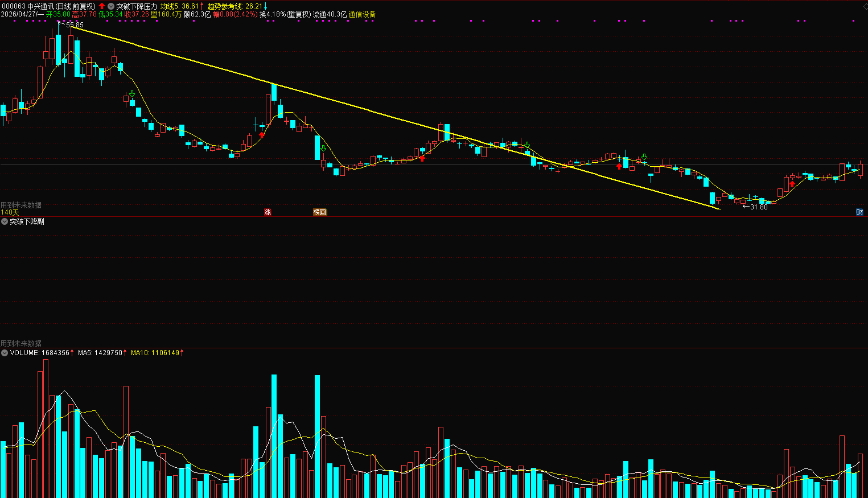Click the MA5: 1429750 volume value
This screenshot has width=868, height=498.
click(x=100, y=353)
